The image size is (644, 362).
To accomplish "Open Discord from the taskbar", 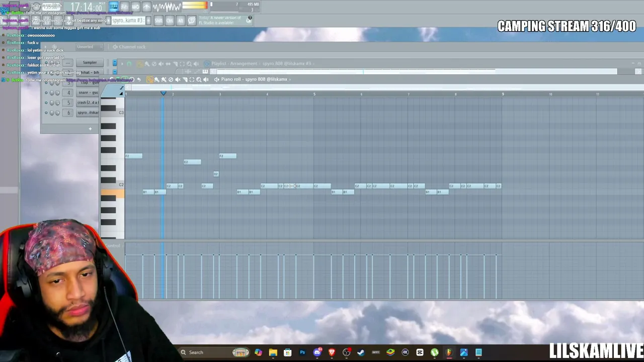I will click(x=317, y=352).
